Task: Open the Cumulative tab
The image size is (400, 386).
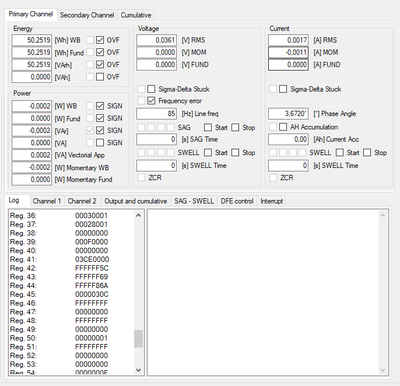Action: [136, 15]
